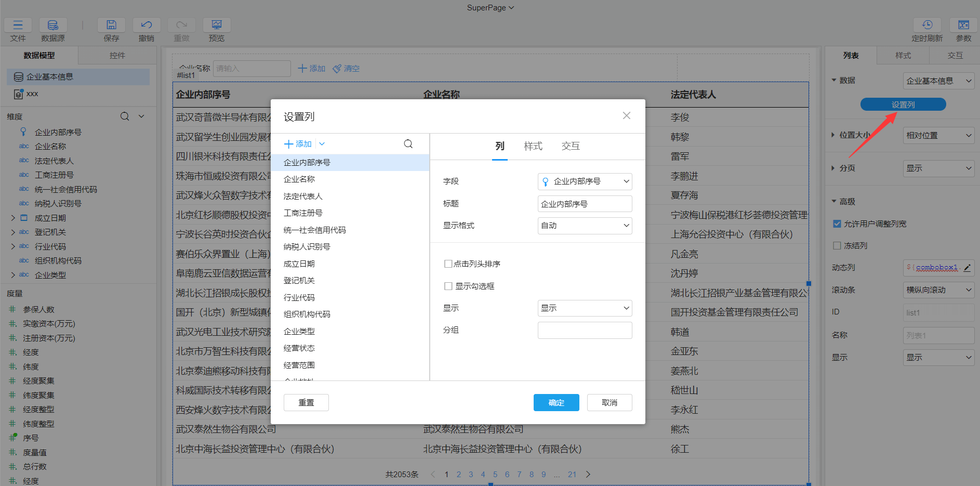Open the 文件 menu icon
This screenshot has height=486, width=980.
(17, 24)
